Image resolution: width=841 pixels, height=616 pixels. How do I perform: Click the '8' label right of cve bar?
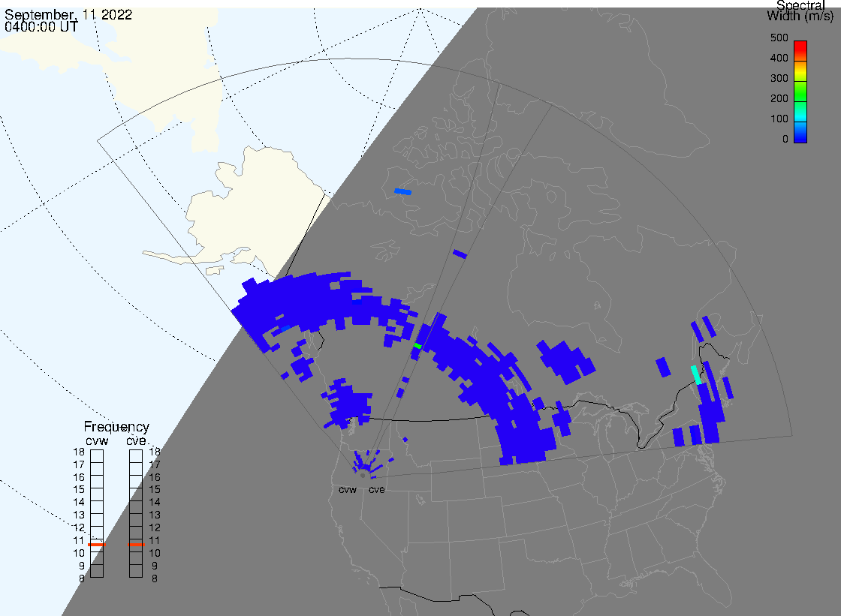click(155, 579)
